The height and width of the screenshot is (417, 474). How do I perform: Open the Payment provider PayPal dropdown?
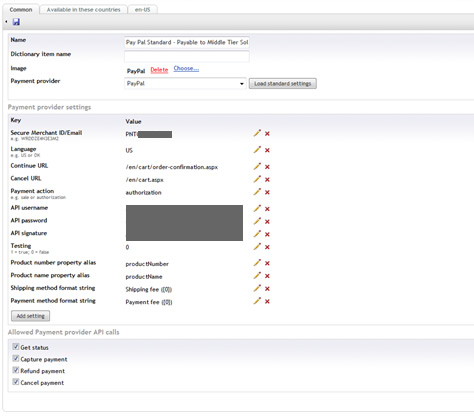tap(185, 83)
